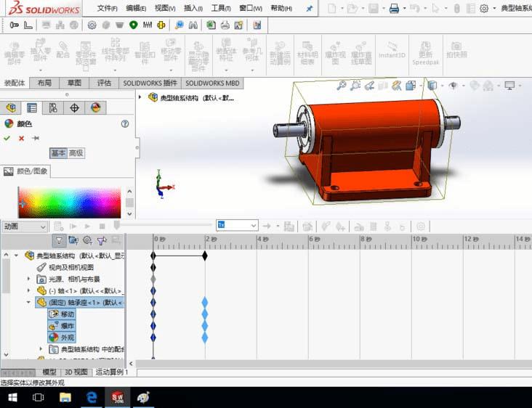Click the timeline filter funnel icon
This screenshot has height=408, width=532.
pos(59,240)
